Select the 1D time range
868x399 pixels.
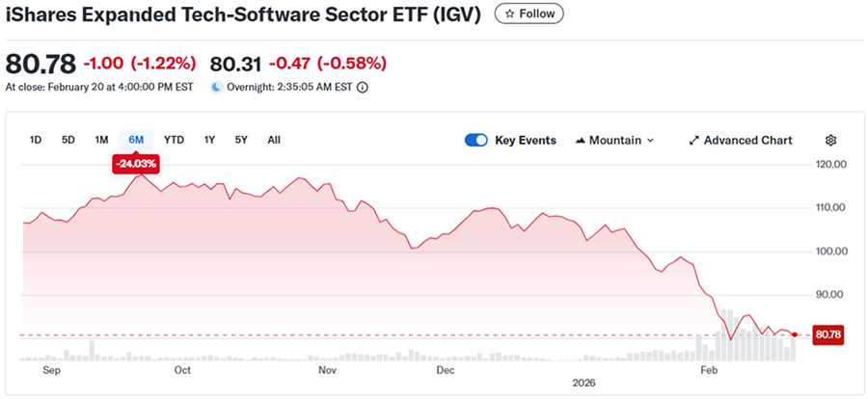(x=36, y=140)
